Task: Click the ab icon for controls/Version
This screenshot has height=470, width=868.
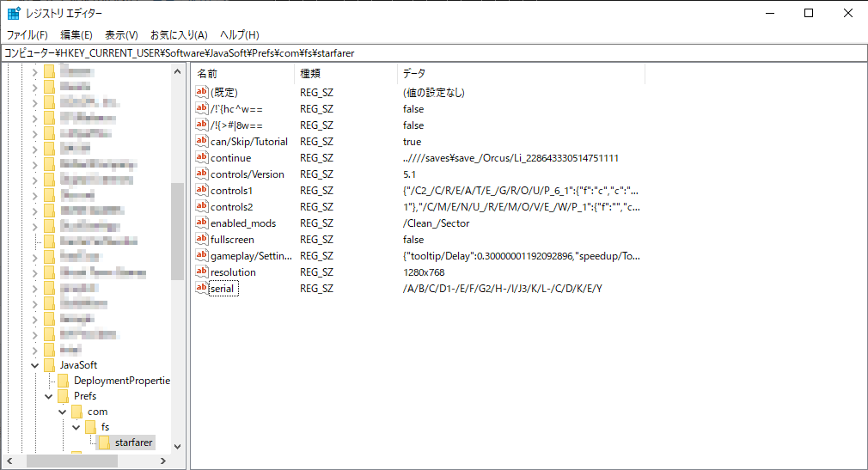Action: 201,174
